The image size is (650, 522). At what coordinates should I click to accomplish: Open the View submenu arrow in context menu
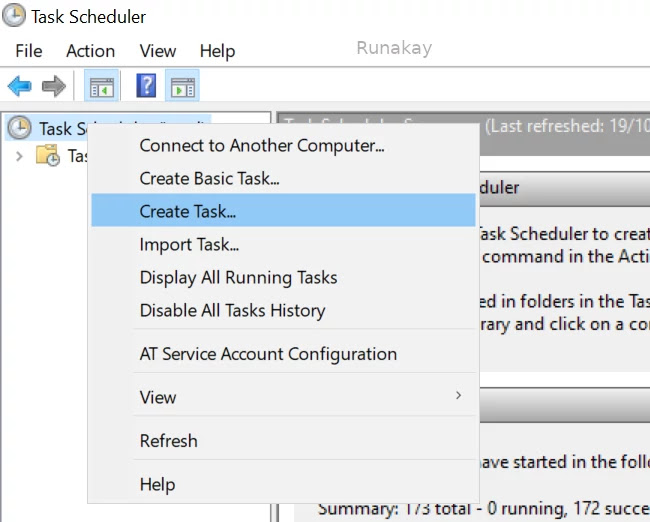459,396
